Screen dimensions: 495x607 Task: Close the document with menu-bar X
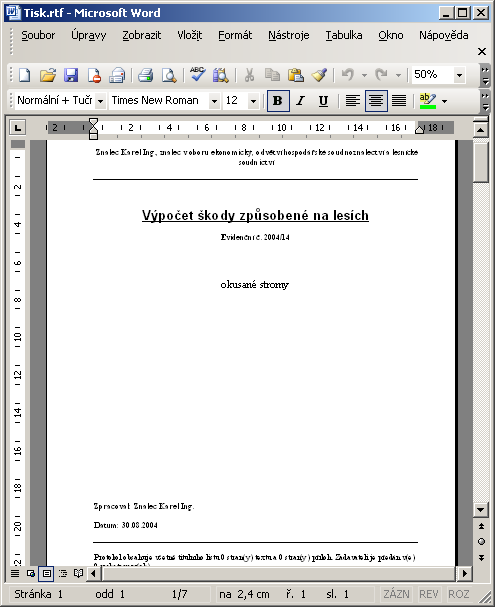[481, 51]
